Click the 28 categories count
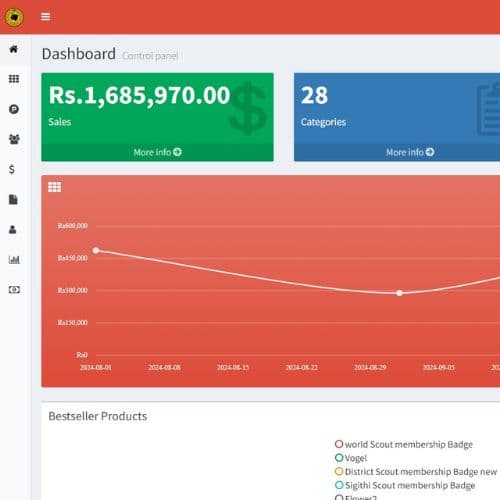Image resolution: width=500 pixels, height=500 pixels. click(x=314, y=96)
